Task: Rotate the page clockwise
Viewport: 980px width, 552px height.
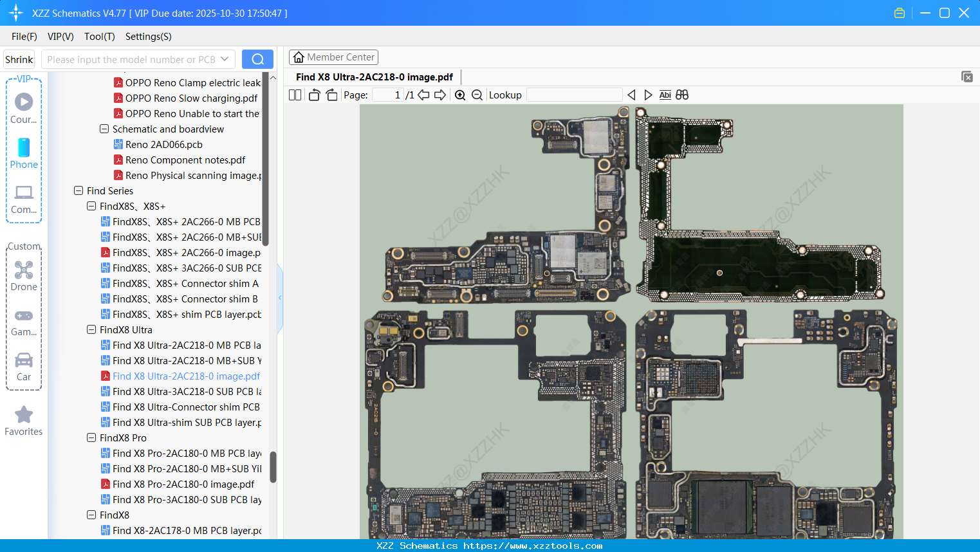Action: coord(332,95)
